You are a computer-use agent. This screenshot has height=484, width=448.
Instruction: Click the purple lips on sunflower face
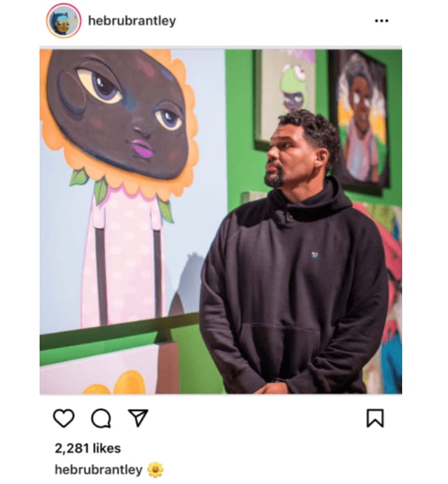(x=142, y=147)
